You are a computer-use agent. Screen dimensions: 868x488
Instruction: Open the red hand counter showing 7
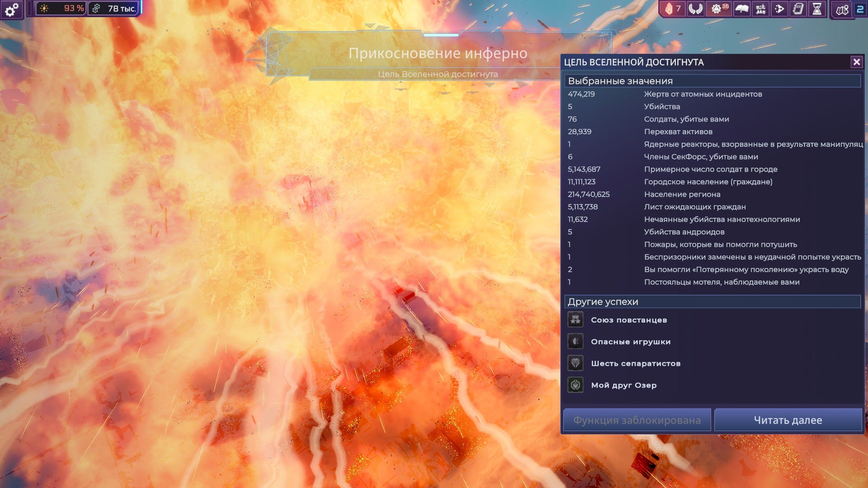click(673, 9)
